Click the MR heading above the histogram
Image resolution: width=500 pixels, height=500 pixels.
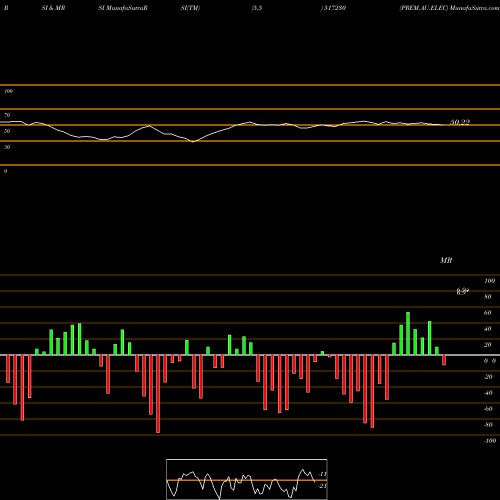tap(446, 260)
